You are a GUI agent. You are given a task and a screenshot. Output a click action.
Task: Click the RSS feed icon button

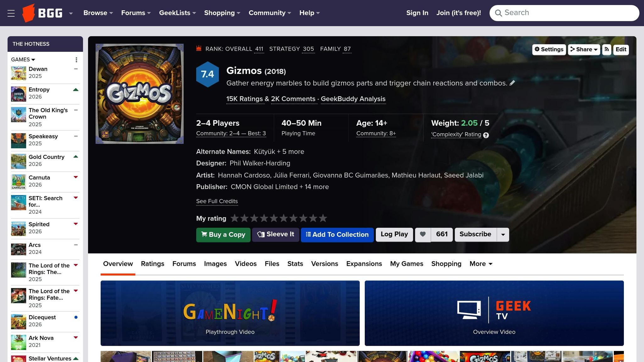point(607,49)
